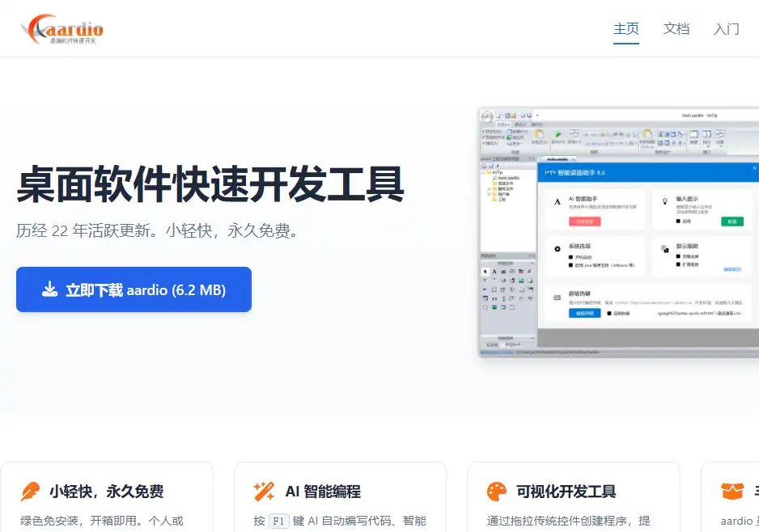Click the F1 key badge in the AI card
This screenshot has height=532, width=759.
coord(278,521)
